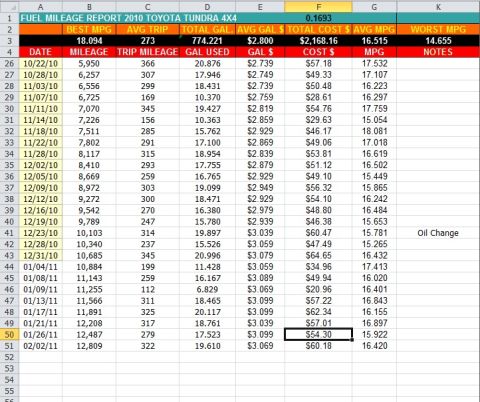This screenshot has width=480, height=402.
Task: Click worst MPG value 14.655
Action: click(438, 41)
